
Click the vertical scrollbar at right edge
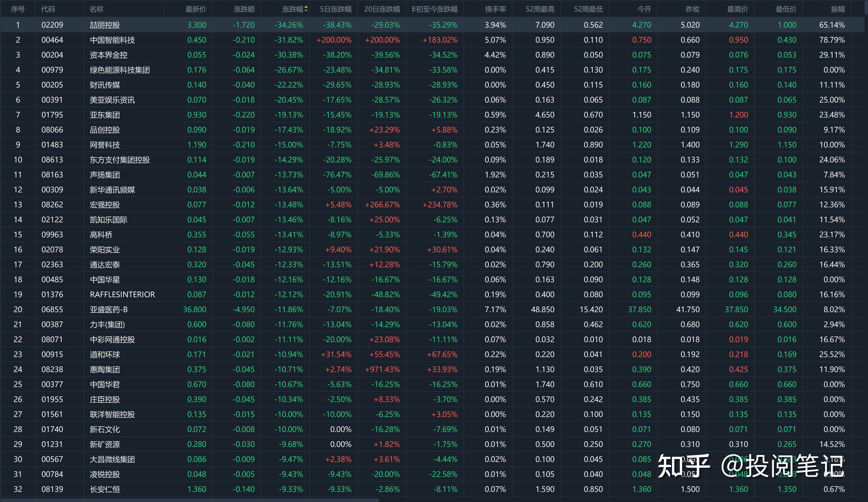866,7
